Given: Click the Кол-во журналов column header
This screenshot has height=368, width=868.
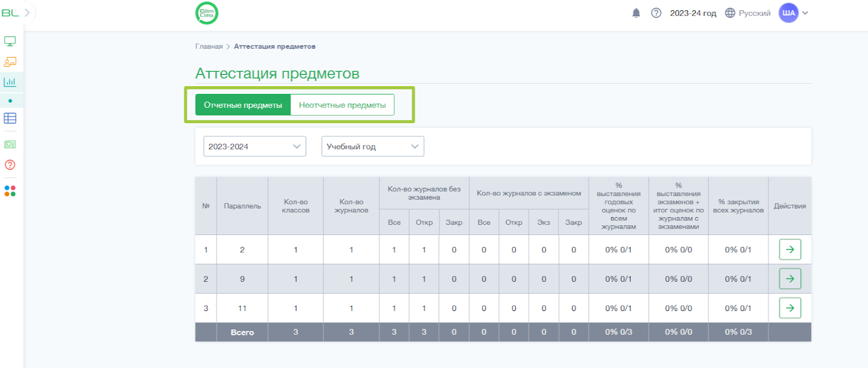Looking at the screenshot, I should [x=351, y=206].
